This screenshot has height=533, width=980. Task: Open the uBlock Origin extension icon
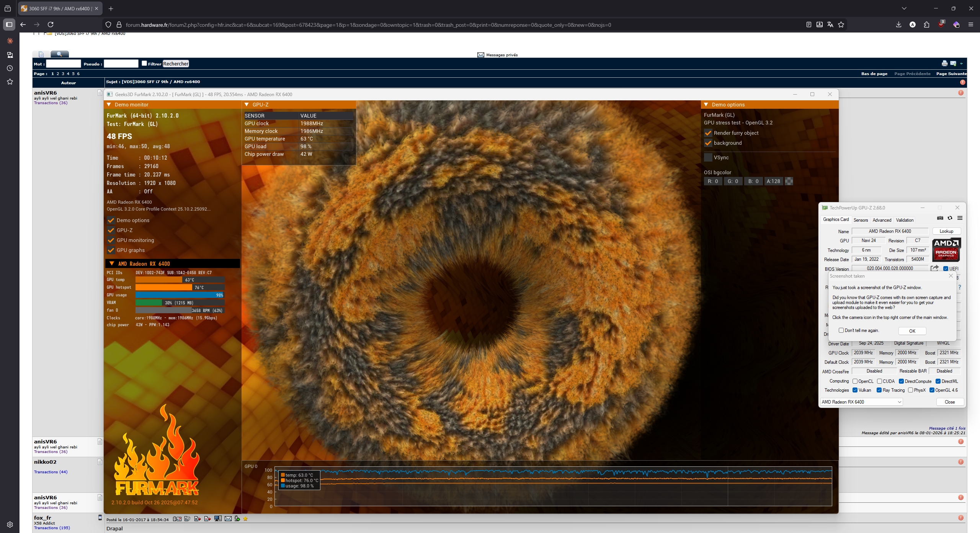coord(941,25)
